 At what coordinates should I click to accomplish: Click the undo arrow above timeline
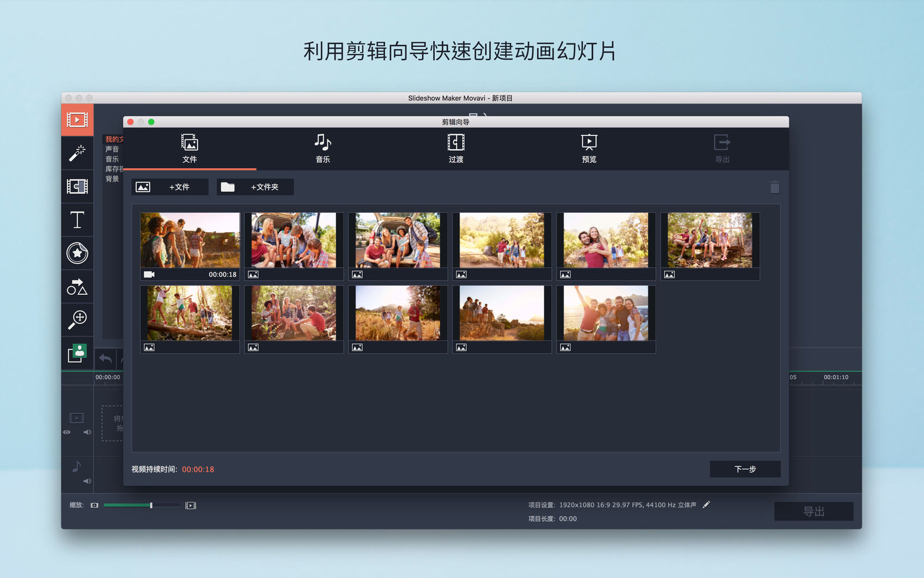pos(105,359)
